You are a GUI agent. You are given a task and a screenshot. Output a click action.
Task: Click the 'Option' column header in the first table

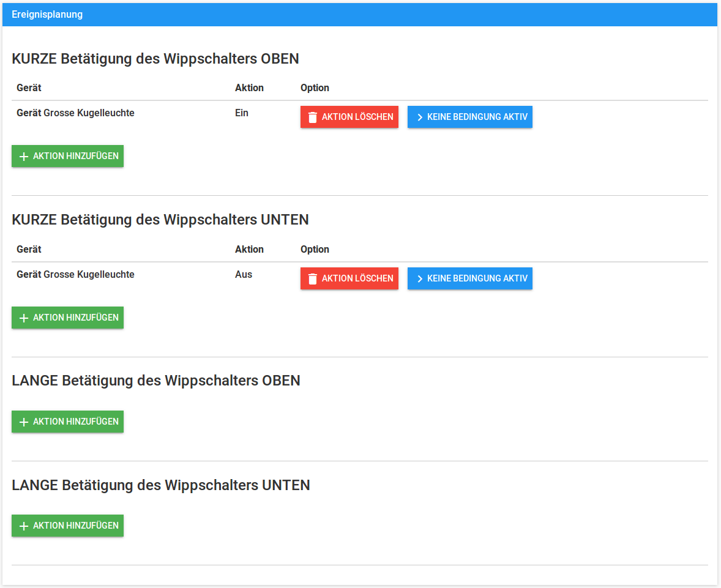315,88
